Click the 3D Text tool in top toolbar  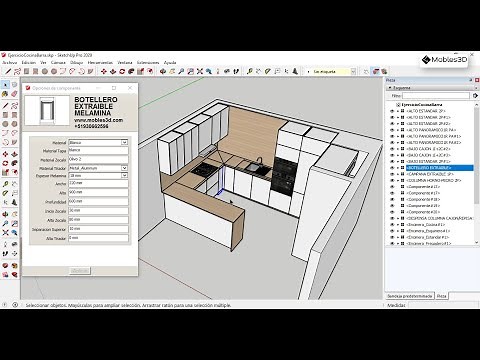click(x=295, y=71)
